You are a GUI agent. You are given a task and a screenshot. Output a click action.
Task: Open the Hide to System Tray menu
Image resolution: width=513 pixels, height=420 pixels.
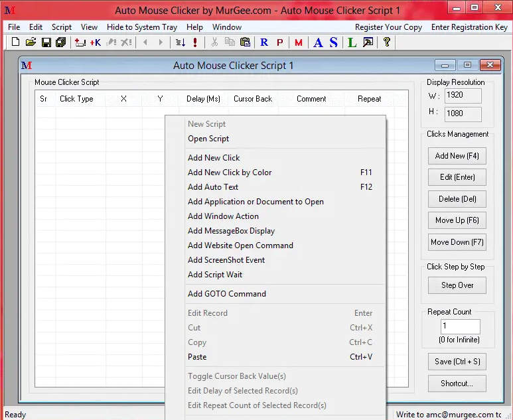coord(142,27)
